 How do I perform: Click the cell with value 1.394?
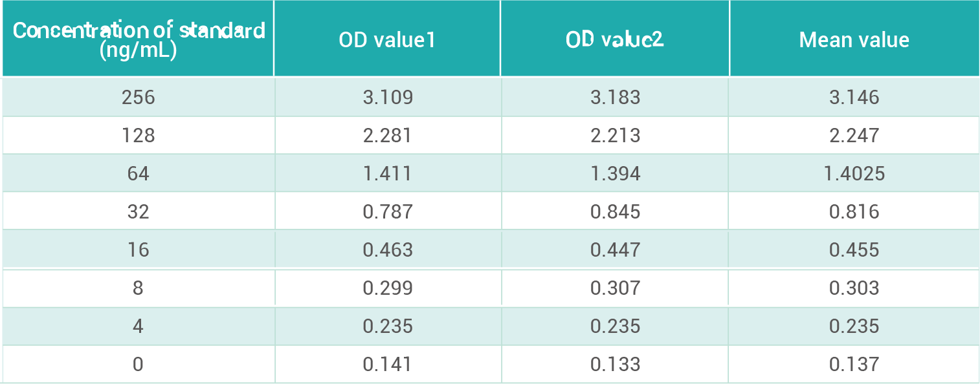coord(615,173)
